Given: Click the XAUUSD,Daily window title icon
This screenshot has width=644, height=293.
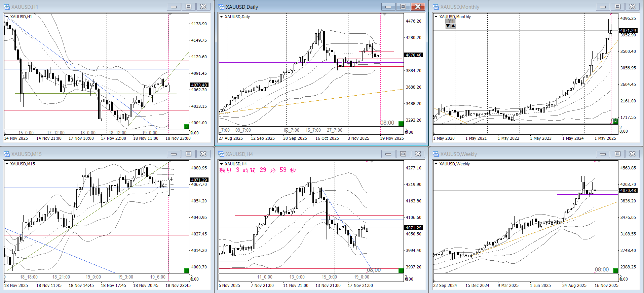Looking at the screenshot, I should [x=221, y=7].
